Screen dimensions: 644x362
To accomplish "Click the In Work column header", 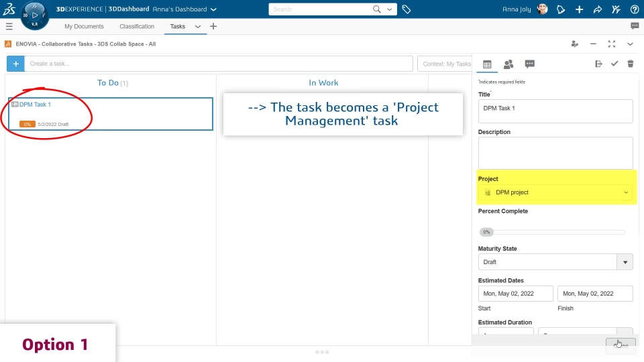I will (323, 82).
